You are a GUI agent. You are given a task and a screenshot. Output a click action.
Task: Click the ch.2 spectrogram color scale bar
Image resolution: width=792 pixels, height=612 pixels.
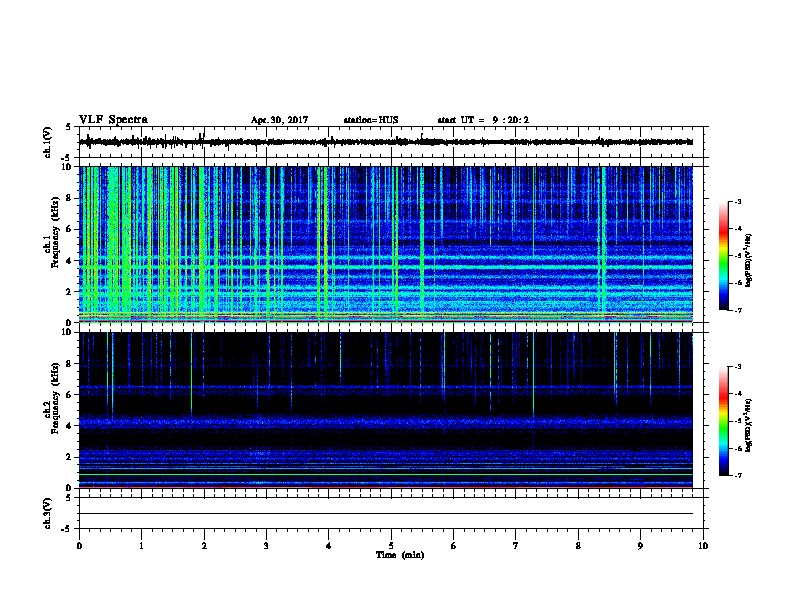click(x=724, y=421)
